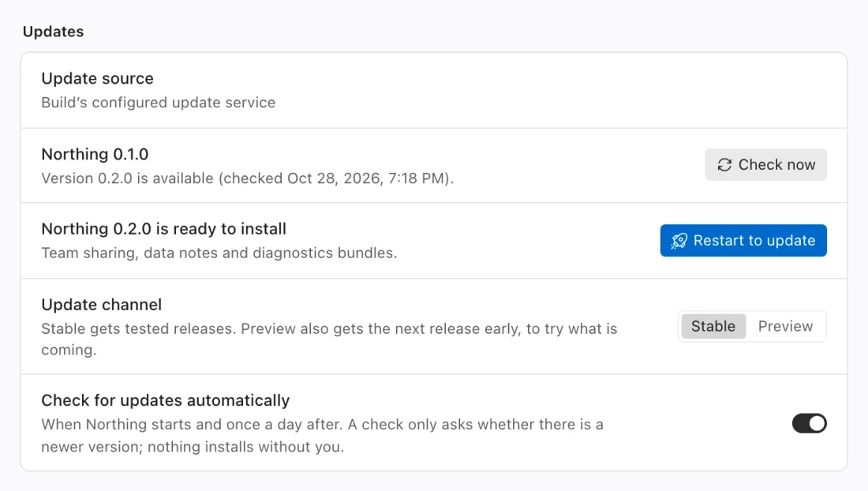
Task: Click "Build's configured update service" text
Action: [159, 103]
